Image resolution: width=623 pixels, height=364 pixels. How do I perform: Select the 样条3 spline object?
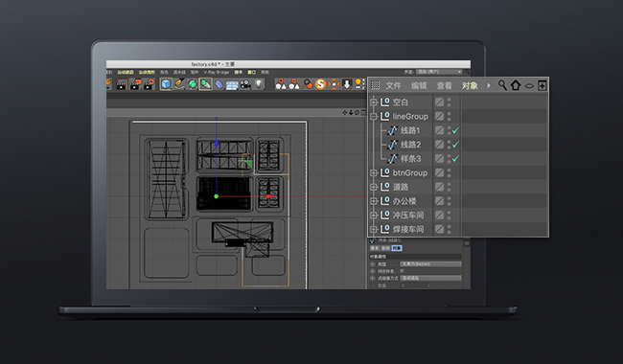410,158
